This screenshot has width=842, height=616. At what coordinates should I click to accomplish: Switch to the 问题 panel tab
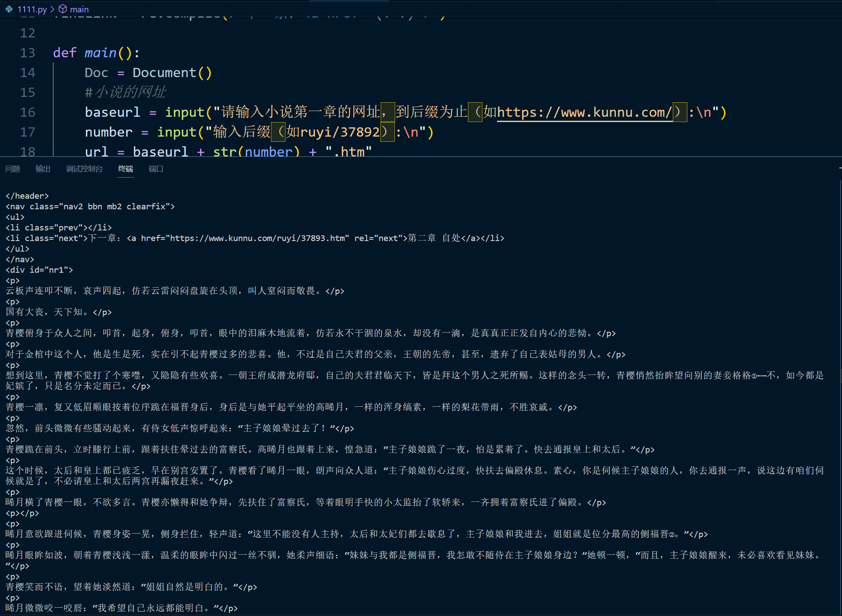(x=13, y=169)
